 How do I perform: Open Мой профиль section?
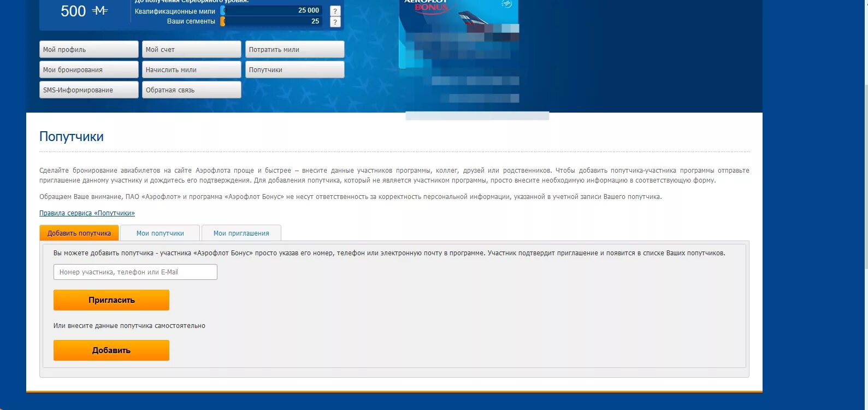(89, 49)
